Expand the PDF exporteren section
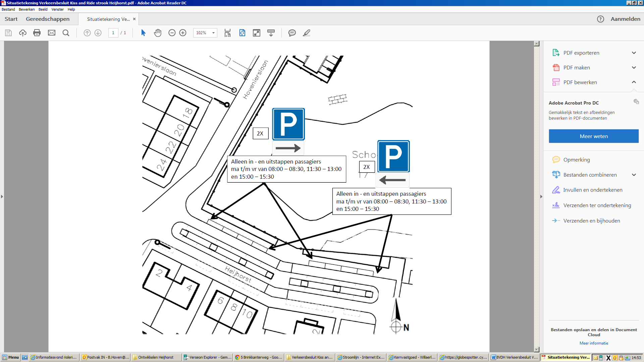 click(634, 53)
